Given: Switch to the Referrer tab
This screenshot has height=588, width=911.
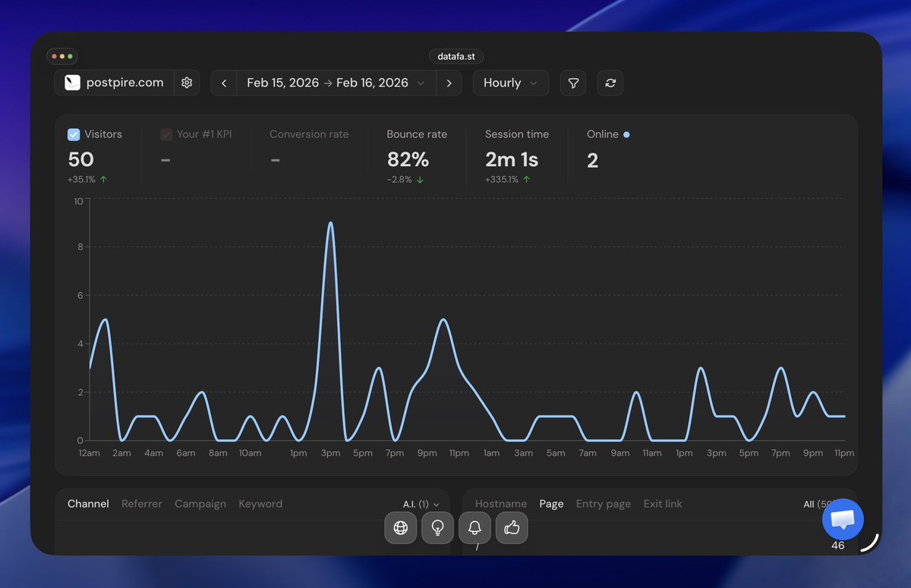Looking at the screenshot, I should pos(142,504).
